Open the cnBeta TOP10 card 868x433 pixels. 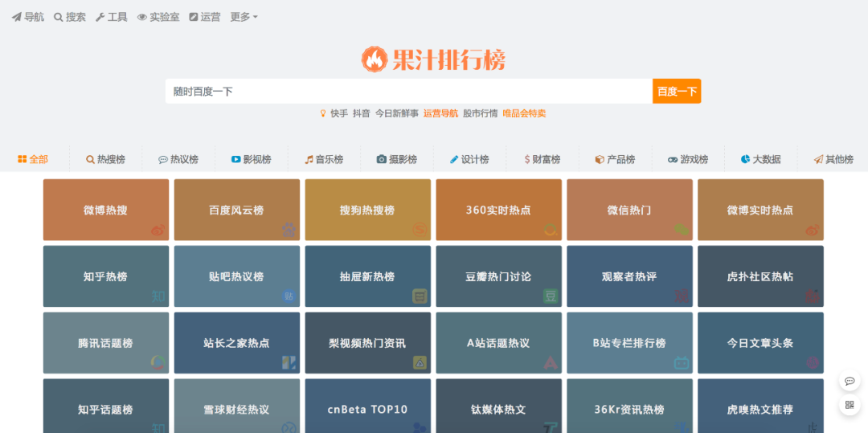[367, 406]
